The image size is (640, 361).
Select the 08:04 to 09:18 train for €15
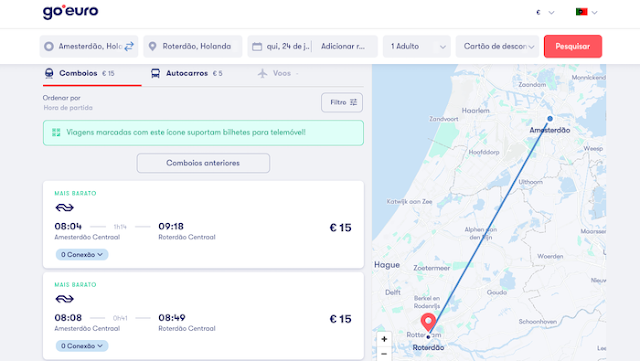[x=203, y=225]
